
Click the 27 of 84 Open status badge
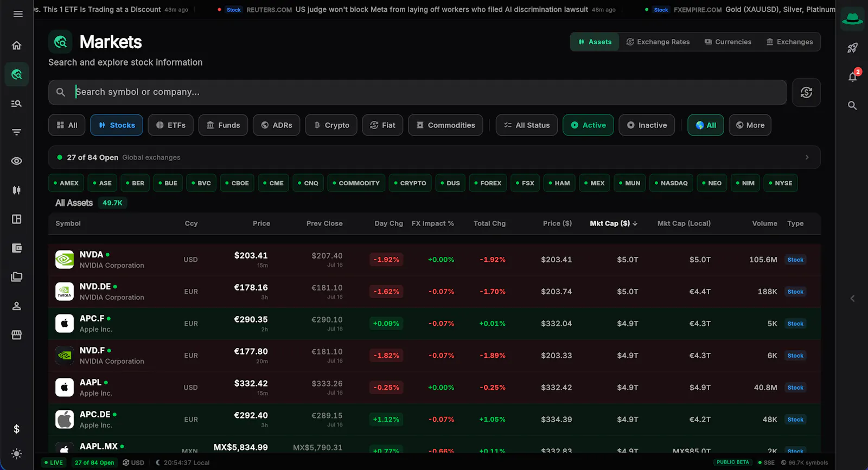[x=94, y=463]
